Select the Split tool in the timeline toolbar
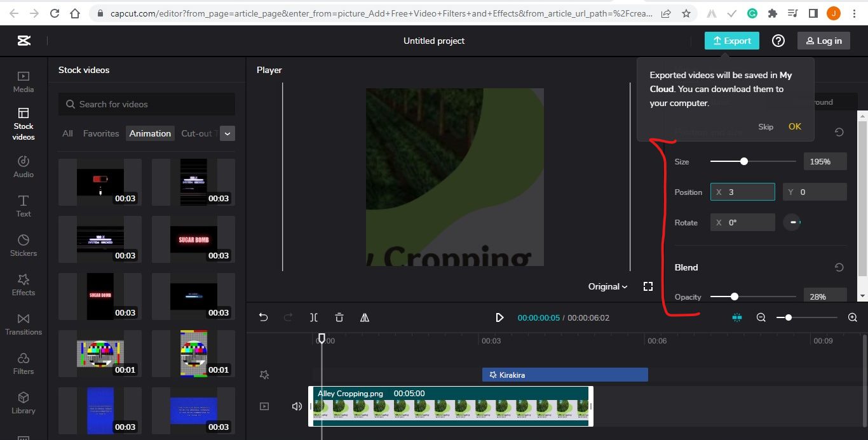Viewport: 868px width, 440px height. click(314, 317)
